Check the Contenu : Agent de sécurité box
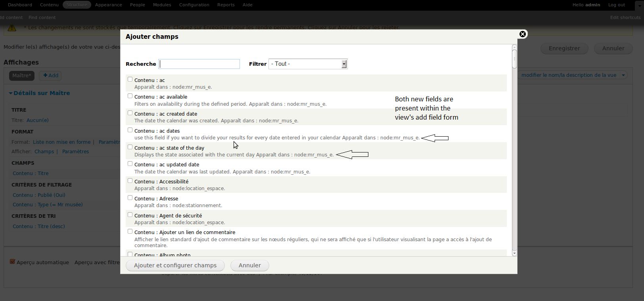 click(130, 215)
